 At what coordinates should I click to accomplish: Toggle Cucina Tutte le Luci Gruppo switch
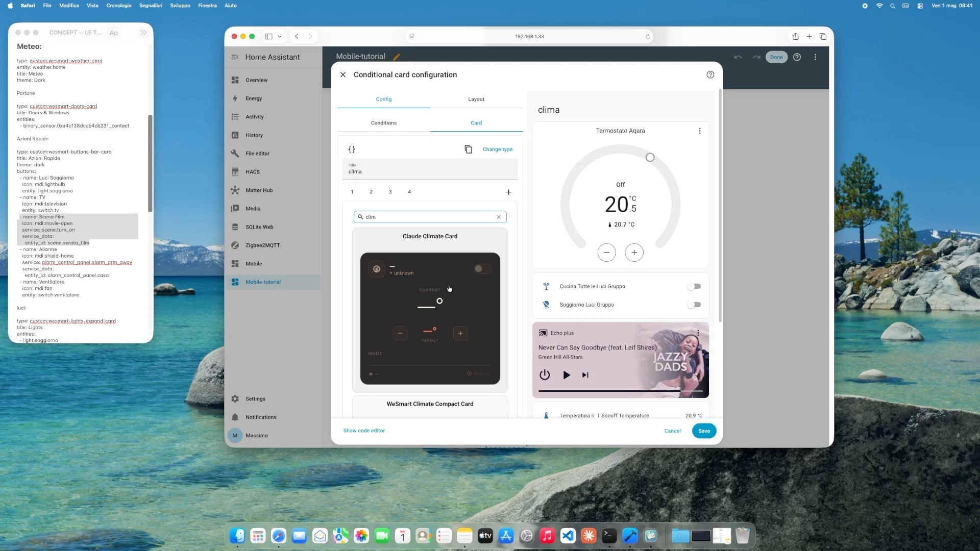tap(694, 287)
